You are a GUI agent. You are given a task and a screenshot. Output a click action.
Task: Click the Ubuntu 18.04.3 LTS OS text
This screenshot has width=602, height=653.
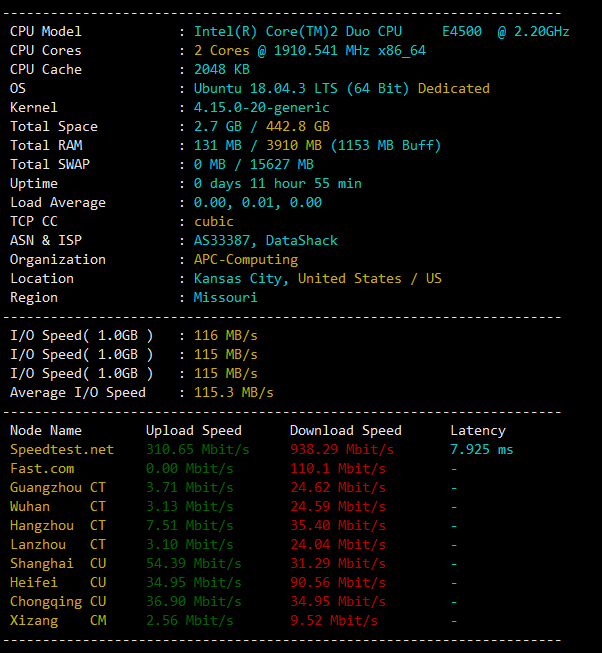tap(301, 88)
